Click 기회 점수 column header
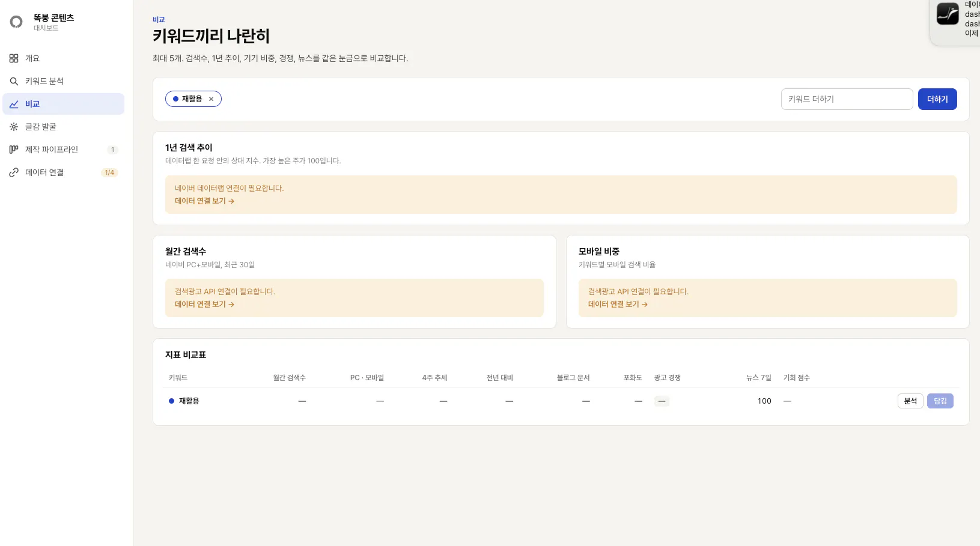 point(797,378)
